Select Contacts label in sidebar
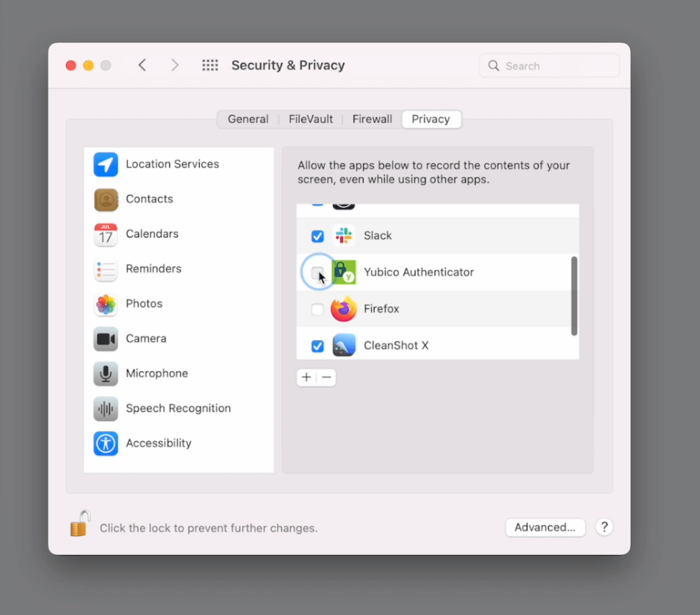Screen dimensions: 700x615 click(x=149, y=199)
